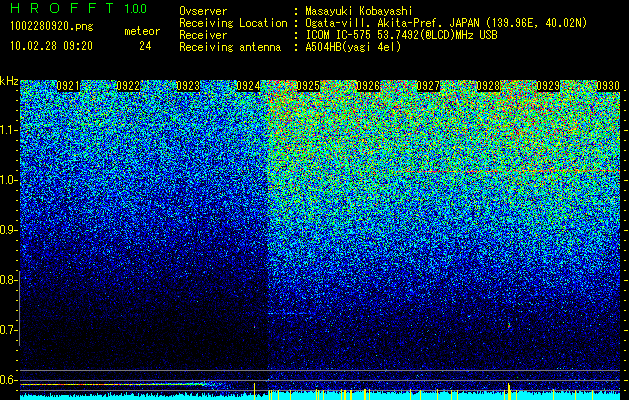
Task: Select the ICOM IC-575 53.7492 receiver text
Action: 401,35
